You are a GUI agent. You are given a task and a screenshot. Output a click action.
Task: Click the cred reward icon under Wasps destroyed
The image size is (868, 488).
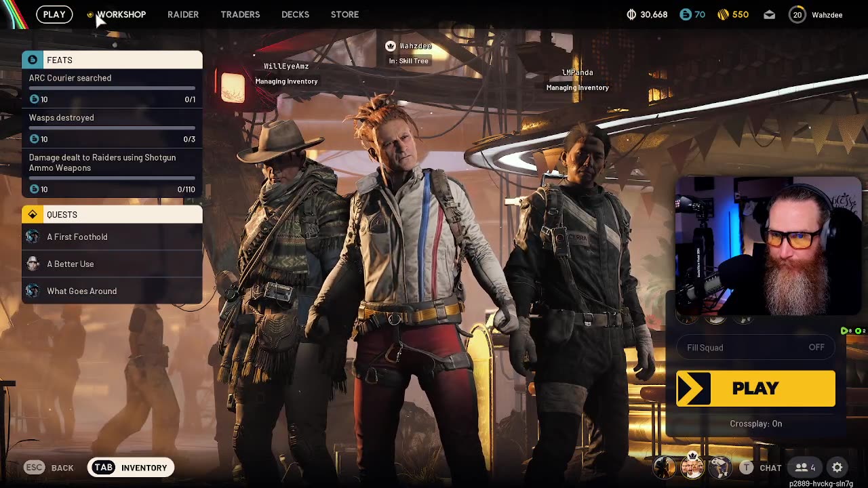click(35, 139)
